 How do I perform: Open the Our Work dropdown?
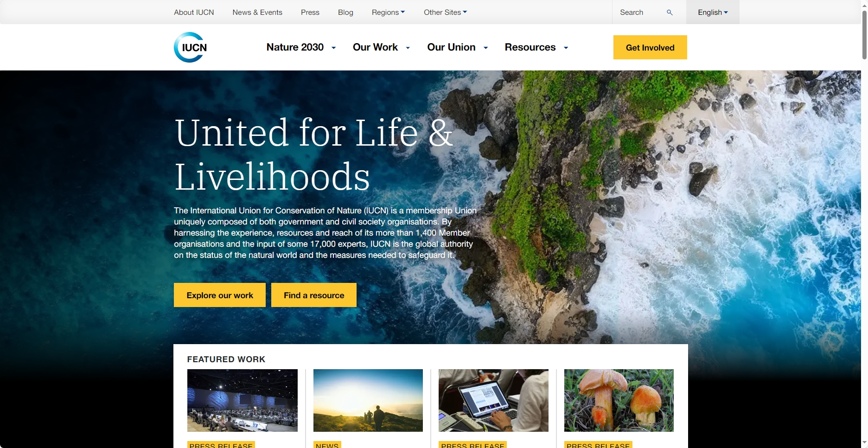coord(381,47)
